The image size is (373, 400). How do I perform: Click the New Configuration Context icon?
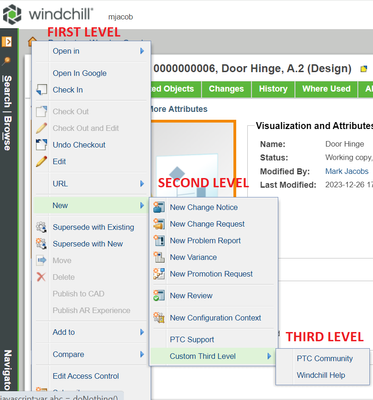[159, 317]
